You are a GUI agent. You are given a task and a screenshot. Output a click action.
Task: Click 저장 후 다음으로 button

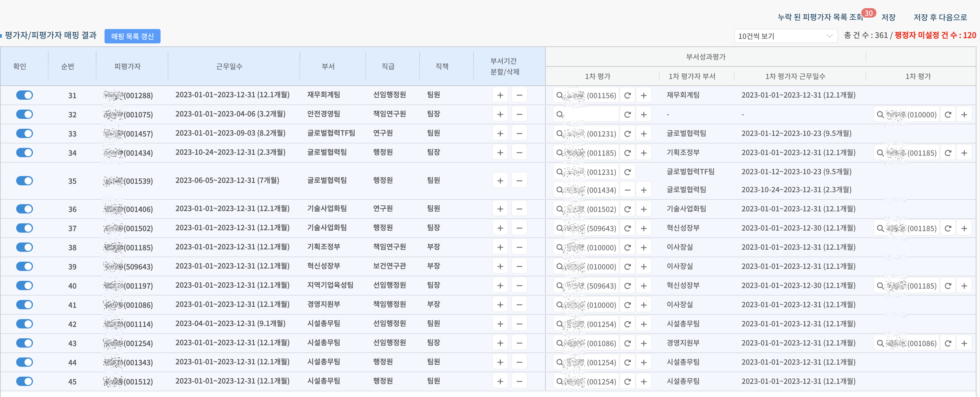tap(940, 17)
